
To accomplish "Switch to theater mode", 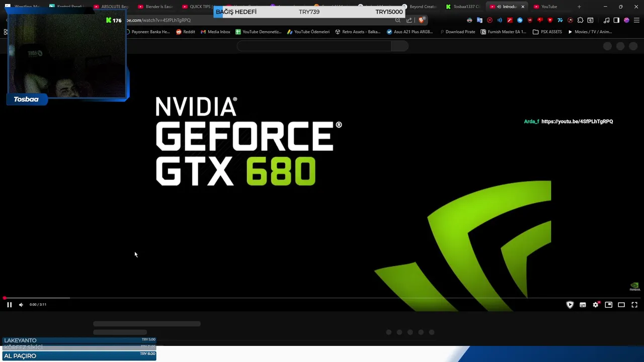I will click(621, 305).
